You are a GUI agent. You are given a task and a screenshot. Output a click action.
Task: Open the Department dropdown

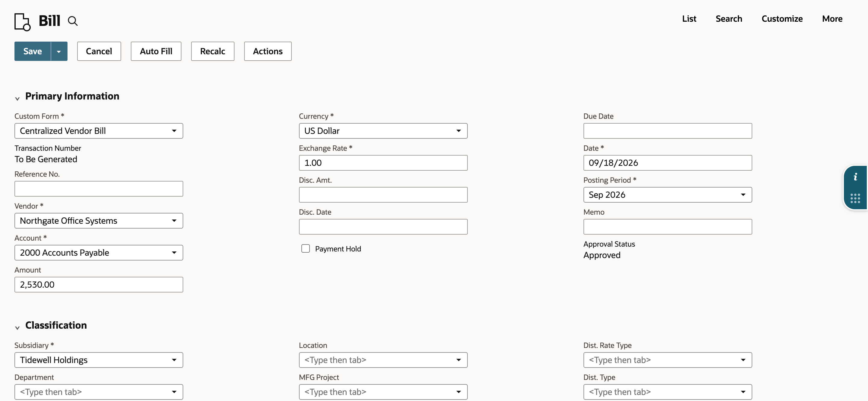click(99, 392)
